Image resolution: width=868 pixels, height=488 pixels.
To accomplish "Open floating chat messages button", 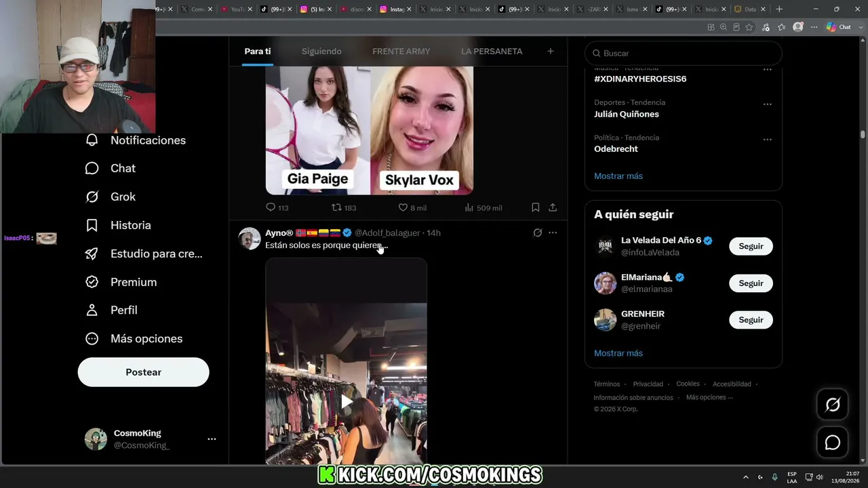I will pos(832,443).
